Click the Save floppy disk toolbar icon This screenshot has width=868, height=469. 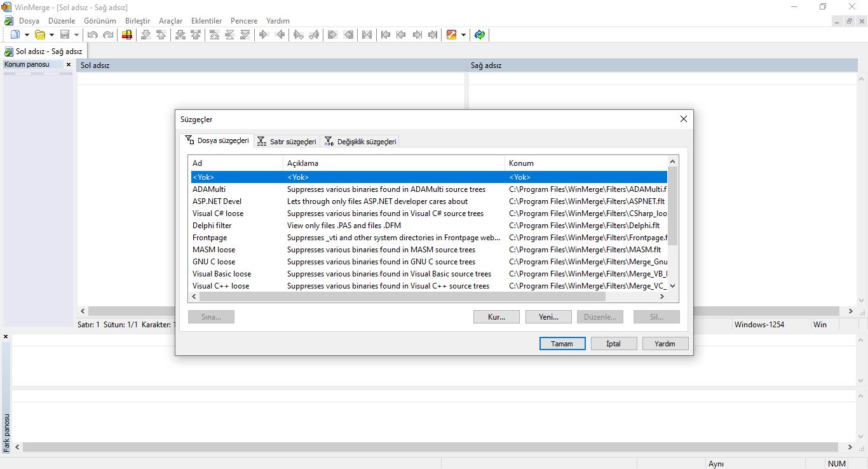coord(65,35)
